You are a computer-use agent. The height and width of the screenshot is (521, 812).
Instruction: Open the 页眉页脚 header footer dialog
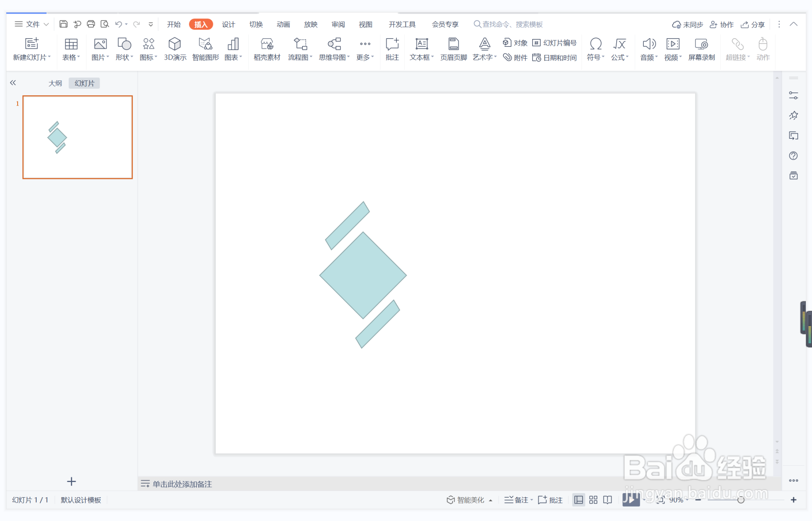[453, 49]
